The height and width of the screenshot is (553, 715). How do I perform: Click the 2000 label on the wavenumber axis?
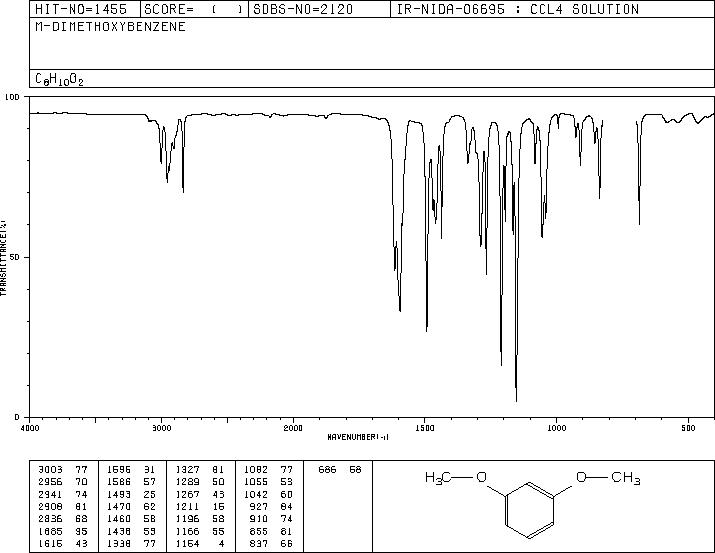tap(293, 428)
